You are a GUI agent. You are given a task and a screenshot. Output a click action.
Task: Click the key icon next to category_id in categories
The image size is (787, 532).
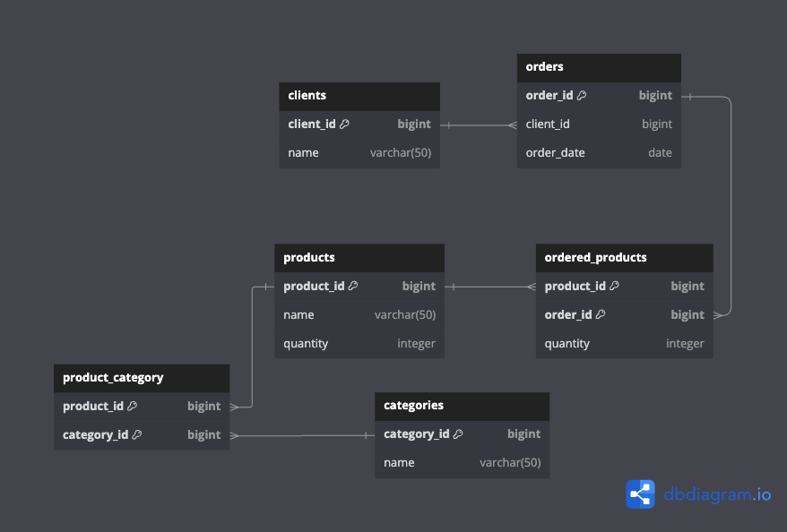pos(458,434)
